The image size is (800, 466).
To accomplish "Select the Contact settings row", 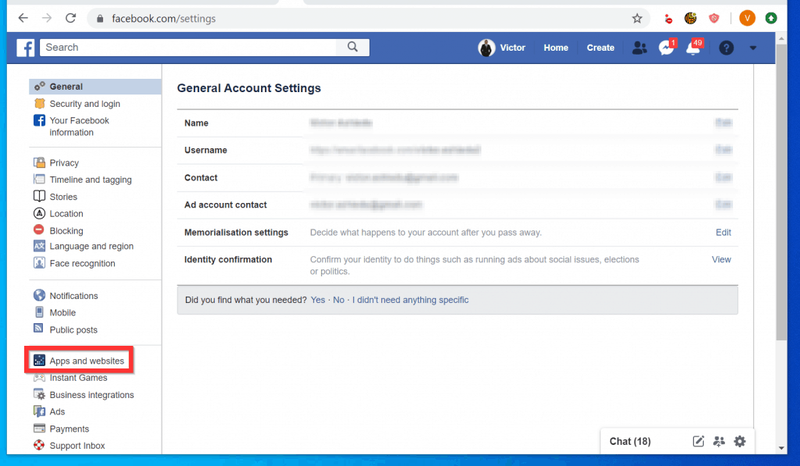I will point(458,178).
